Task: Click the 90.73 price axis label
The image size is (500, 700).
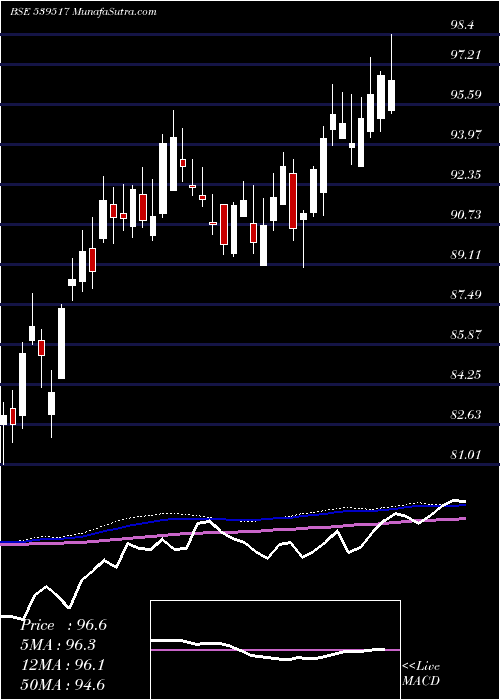Action: click(x=466, y=215)
